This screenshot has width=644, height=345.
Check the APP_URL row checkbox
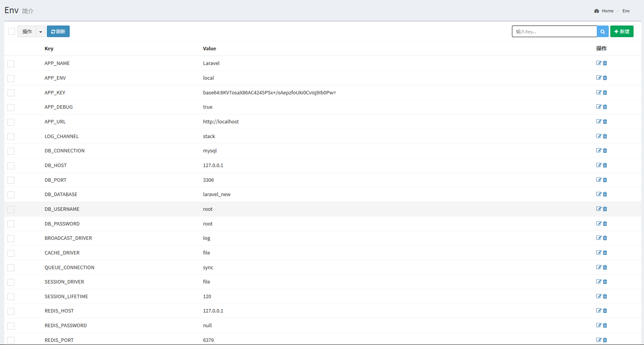[x=11, y=122]
